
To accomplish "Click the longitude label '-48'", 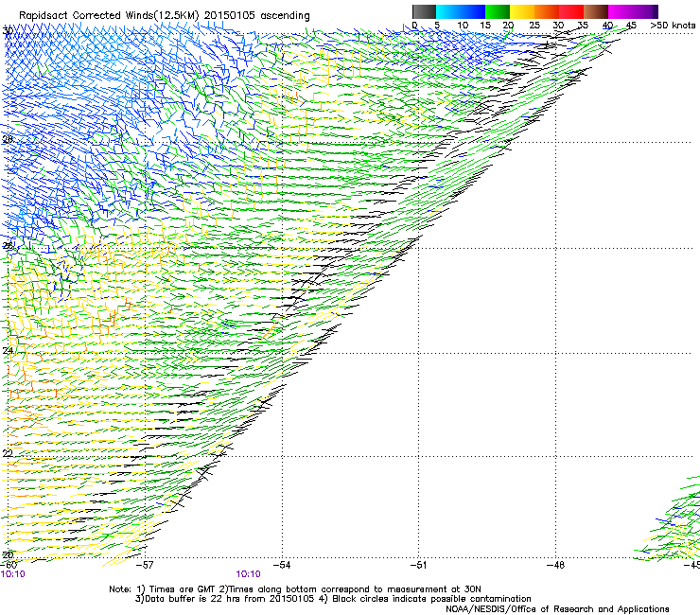I will tap(555, 565).
